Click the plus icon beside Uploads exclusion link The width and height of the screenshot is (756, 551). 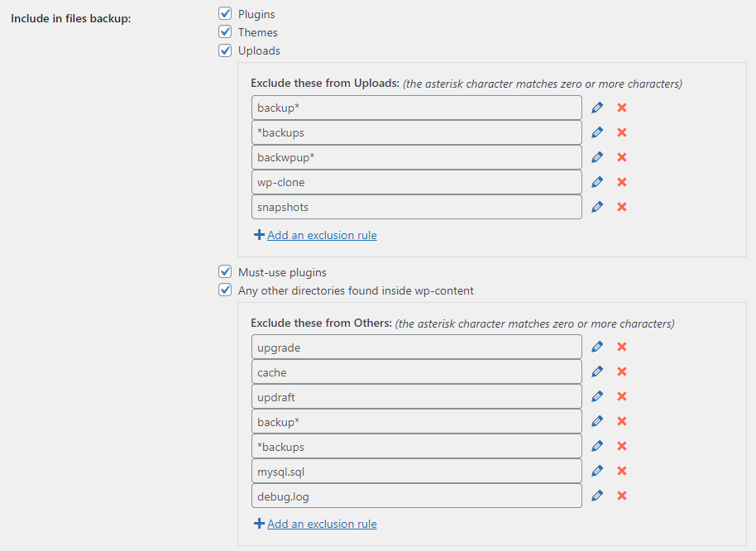tap(257, 234)
